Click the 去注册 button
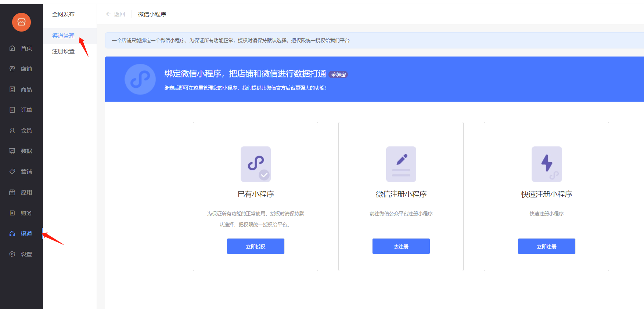The image size is (644, 309). click(x=401, y=246)
